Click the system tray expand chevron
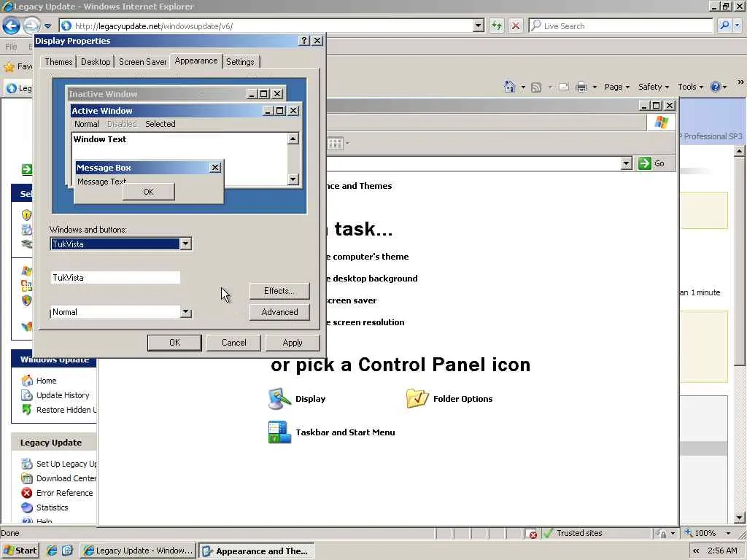The height and width of the screenshot is (560, 747). [695, 551]
